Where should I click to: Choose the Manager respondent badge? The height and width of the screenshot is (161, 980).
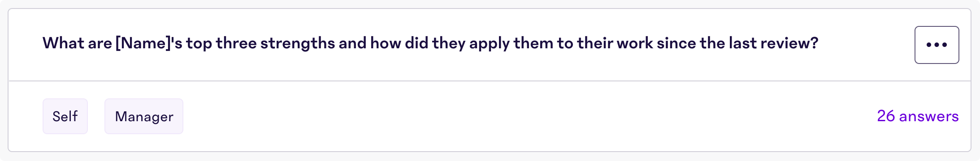point(144,116)
